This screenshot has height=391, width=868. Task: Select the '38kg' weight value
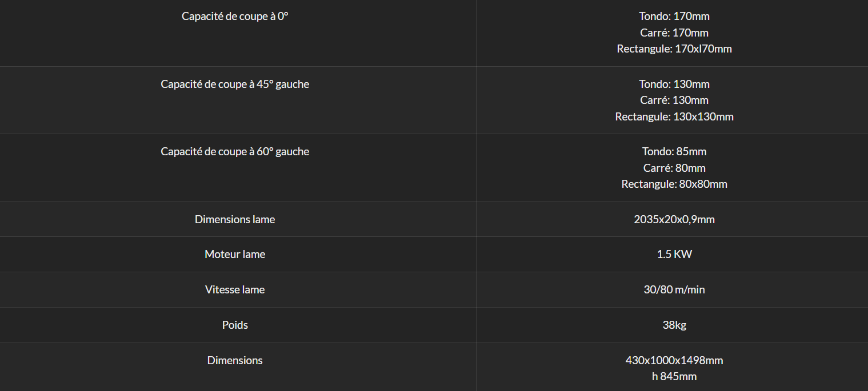click(x=674, y=325)
